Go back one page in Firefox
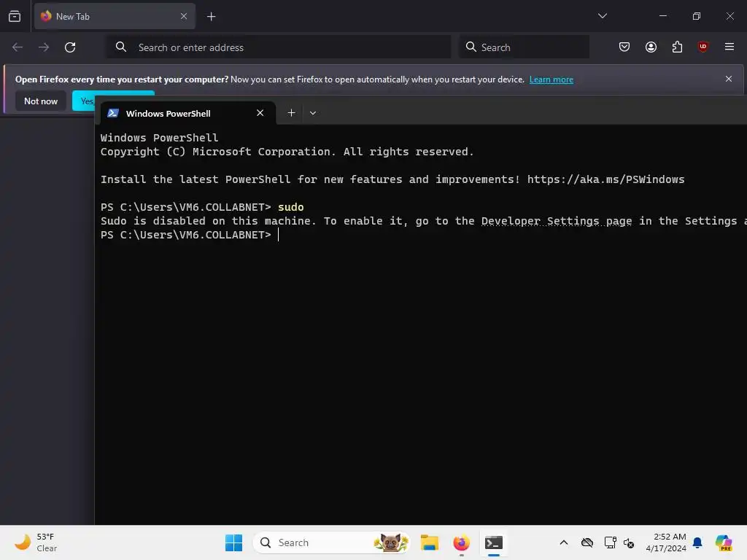Image resolution: width=747 pixels, height=560 pixels. click(x=18, y=47)
